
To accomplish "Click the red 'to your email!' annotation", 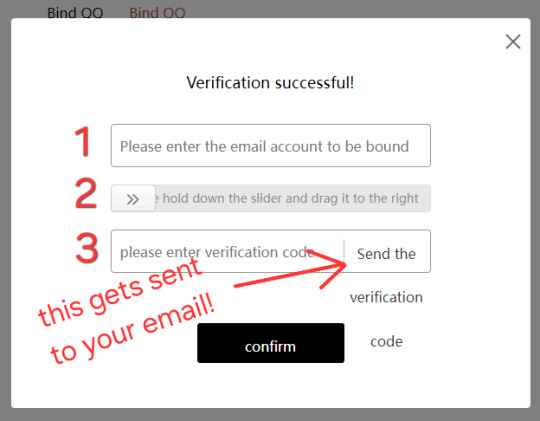I will (x=133, y=329).
